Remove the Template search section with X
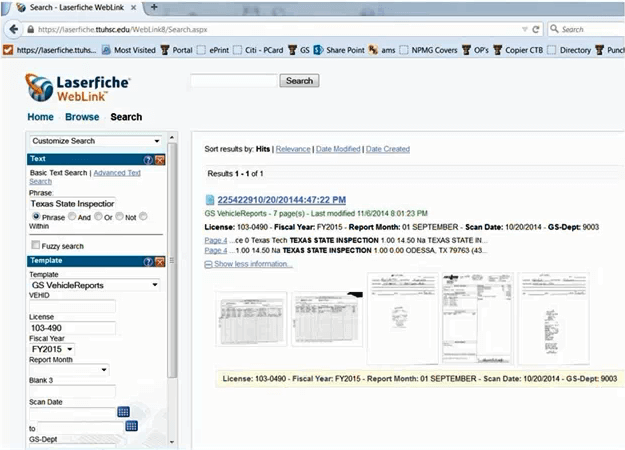 160,261
